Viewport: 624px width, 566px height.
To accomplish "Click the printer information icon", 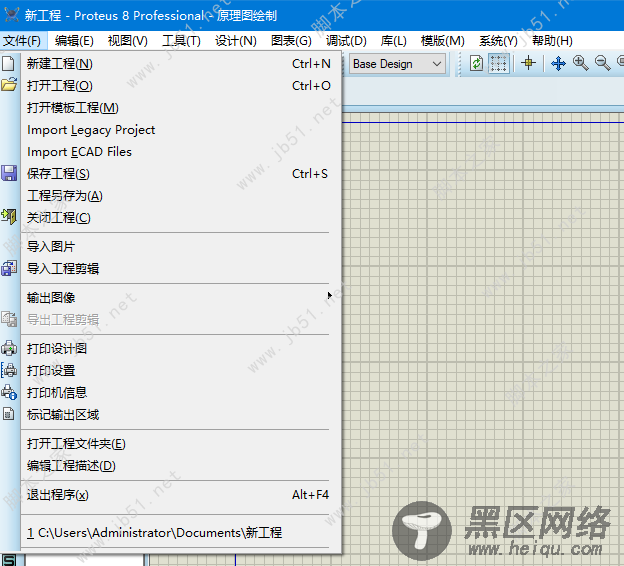I will 9,392.
